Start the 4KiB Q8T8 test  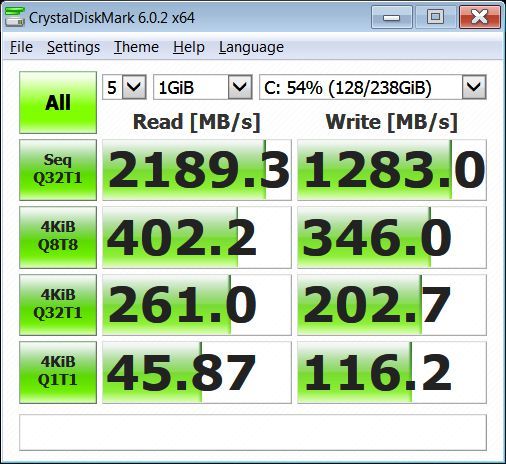point(58,237)
